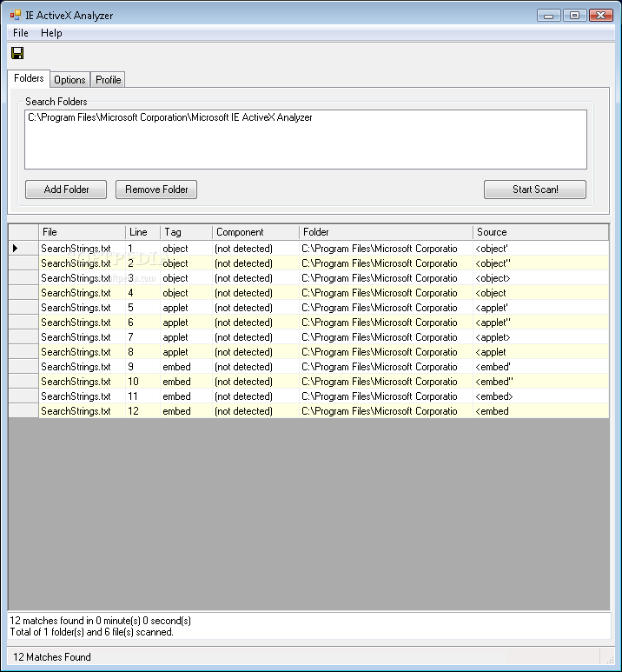The width and height of the screenshot is (622, 672).
Task: Click the '<object>' source cell in line 3 row
Action: point(540,278)
